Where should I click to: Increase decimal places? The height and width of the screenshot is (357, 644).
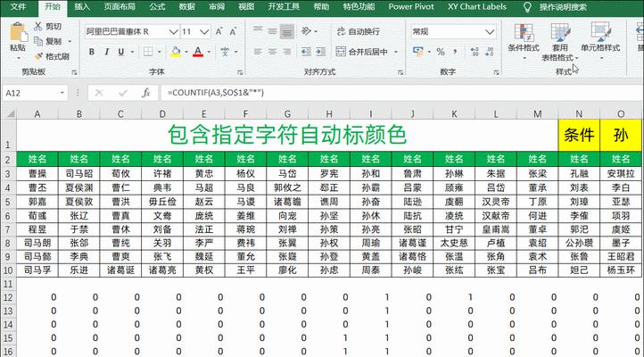pos(475,52)
